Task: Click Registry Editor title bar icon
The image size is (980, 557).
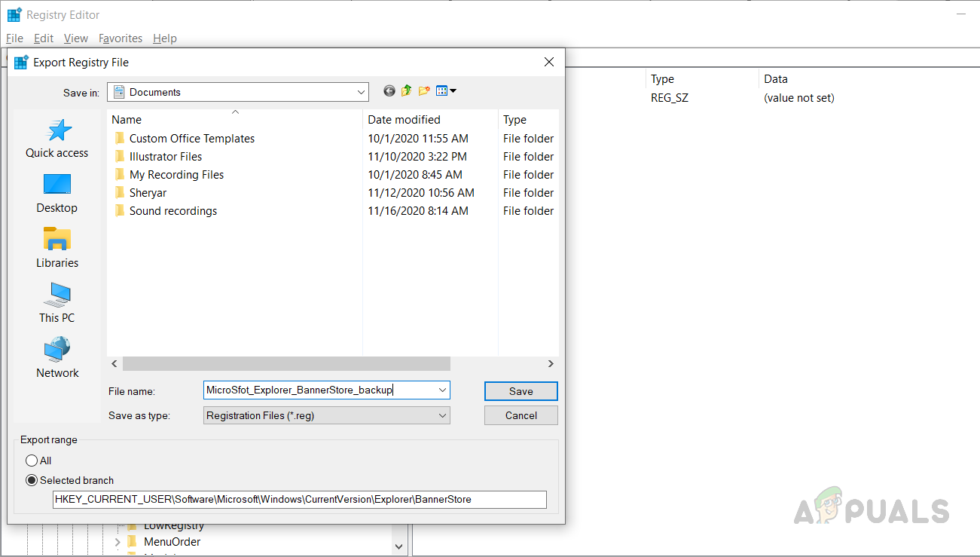Action: click(14, 15)
